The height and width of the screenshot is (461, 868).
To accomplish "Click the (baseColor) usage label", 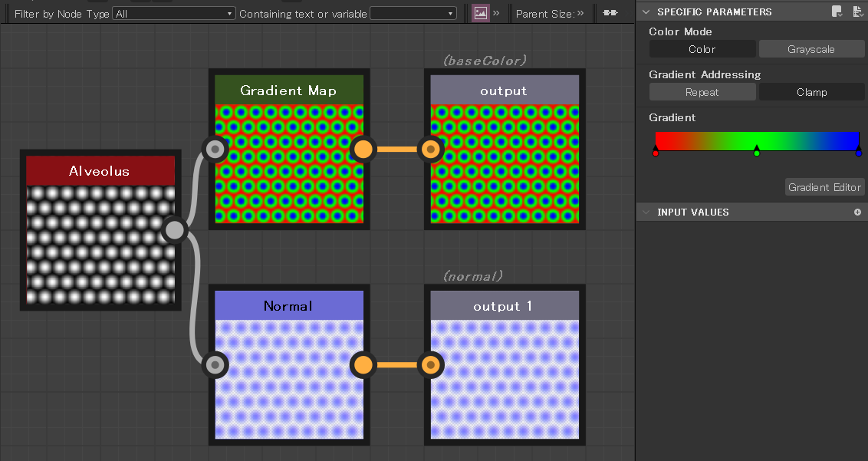I will tap(485, 61).
